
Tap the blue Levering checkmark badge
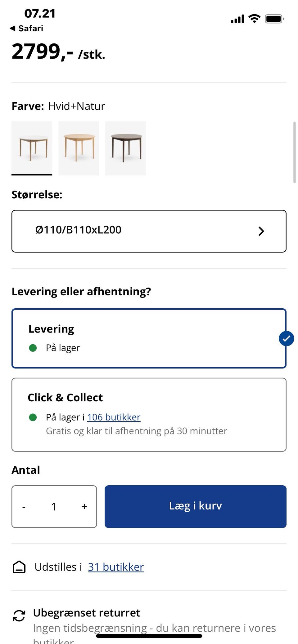tap(286, 338)
